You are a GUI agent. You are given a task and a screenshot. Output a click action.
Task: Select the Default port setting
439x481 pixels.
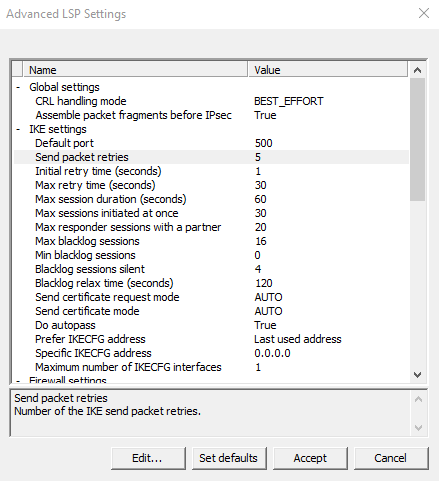click(211, 143)
